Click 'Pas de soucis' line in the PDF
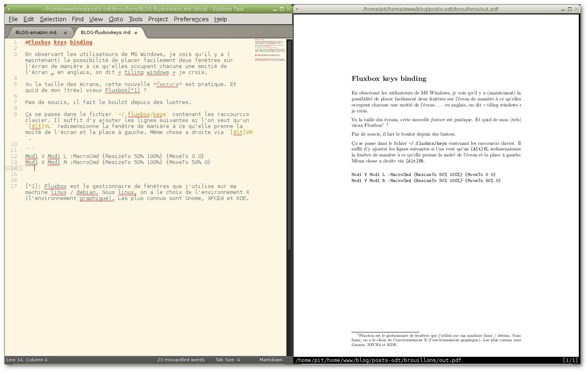 tap(404, 134)
